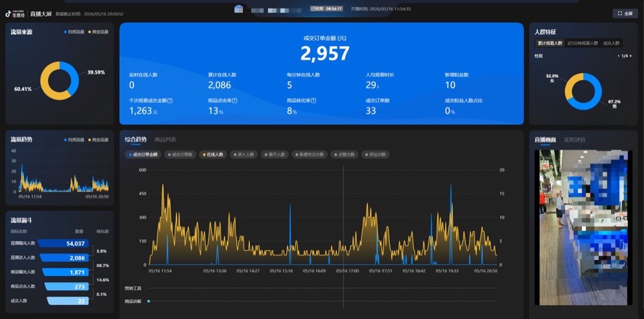Click the 05/16 17:00 axis label
The image size is (644, 319).
click(x=348, y=271)
